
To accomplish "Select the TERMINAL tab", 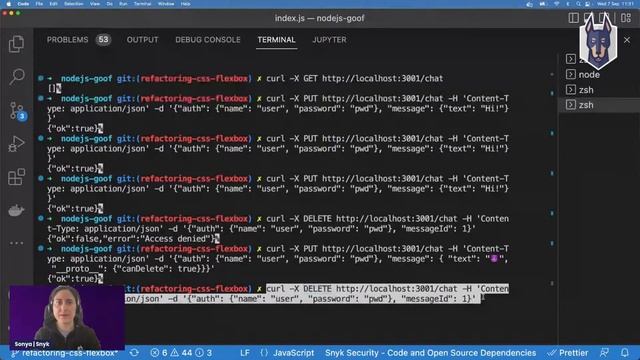I will [x=276, y=40].
